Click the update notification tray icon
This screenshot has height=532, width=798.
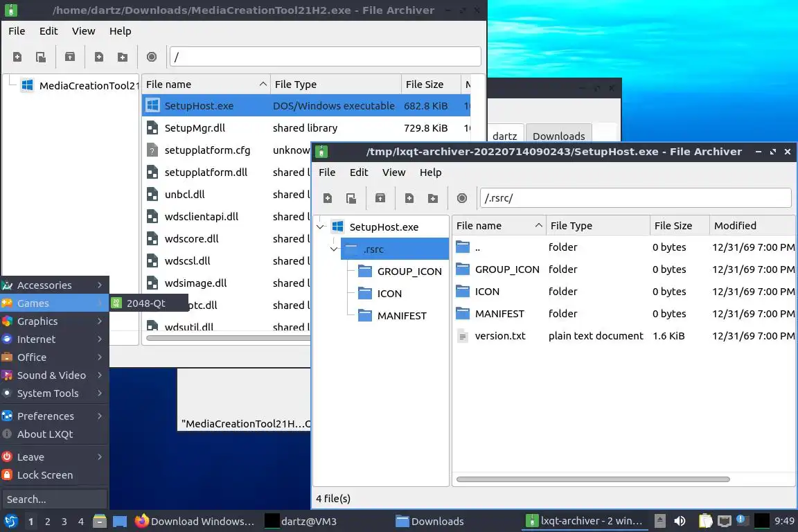(x=741, y=520)
